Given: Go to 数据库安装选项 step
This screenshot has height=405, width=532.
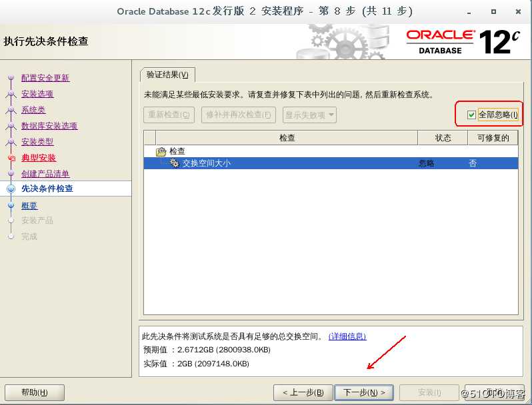Looking at the screenshot, I should tap(49, 126).
